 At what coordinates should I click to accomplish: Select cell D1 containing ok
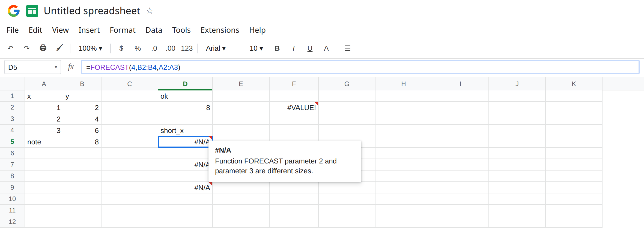185,96
